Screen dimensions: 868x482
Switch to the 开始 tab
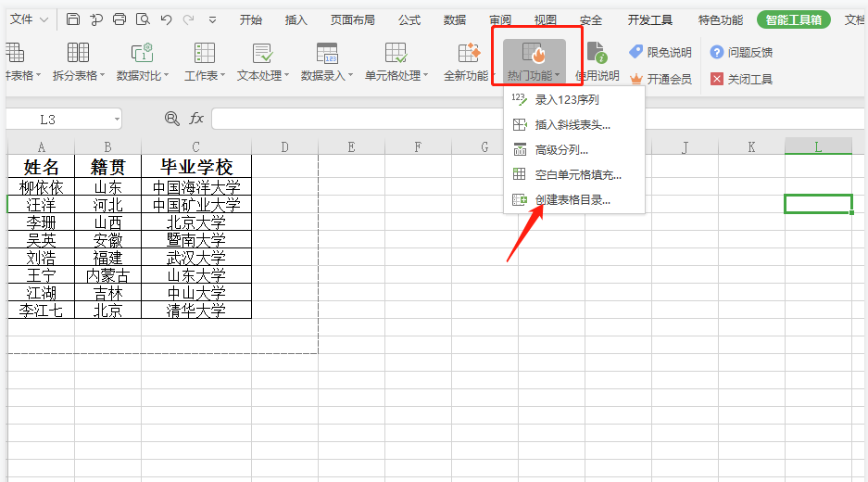pos(250,20)
